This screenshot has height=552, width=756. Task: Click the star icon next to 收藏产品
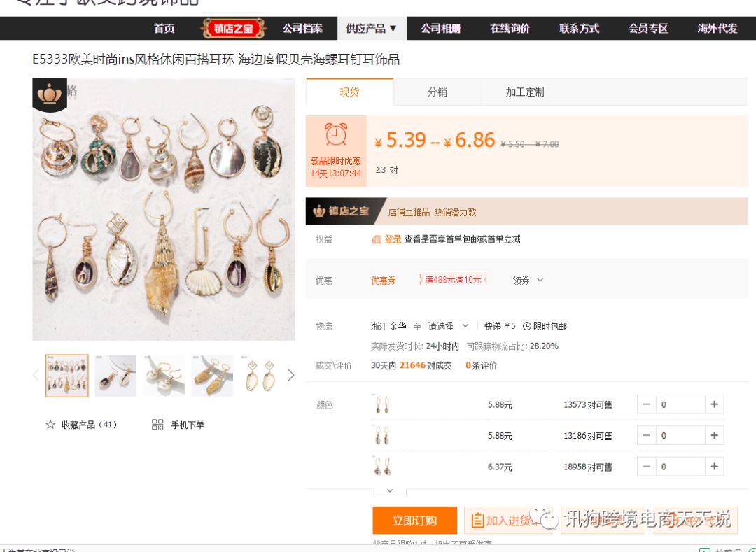[50, 425]
